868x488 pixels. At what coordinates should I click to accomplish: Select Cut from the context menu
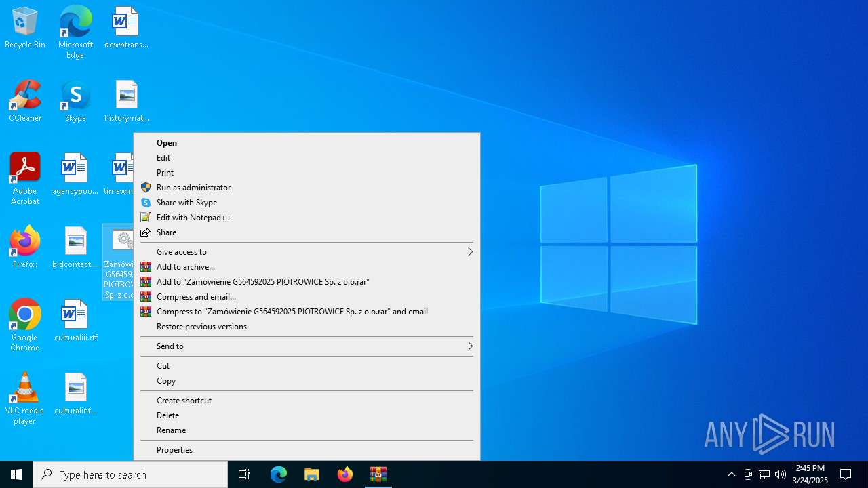click(x=307, y=366)
